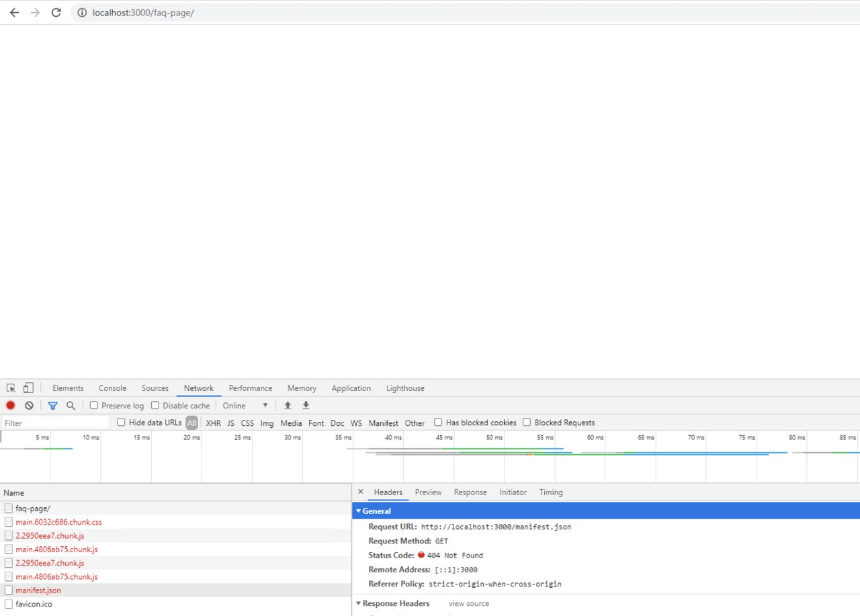
Task: Select the favicon.ico request row
Action: pos(175,604)
